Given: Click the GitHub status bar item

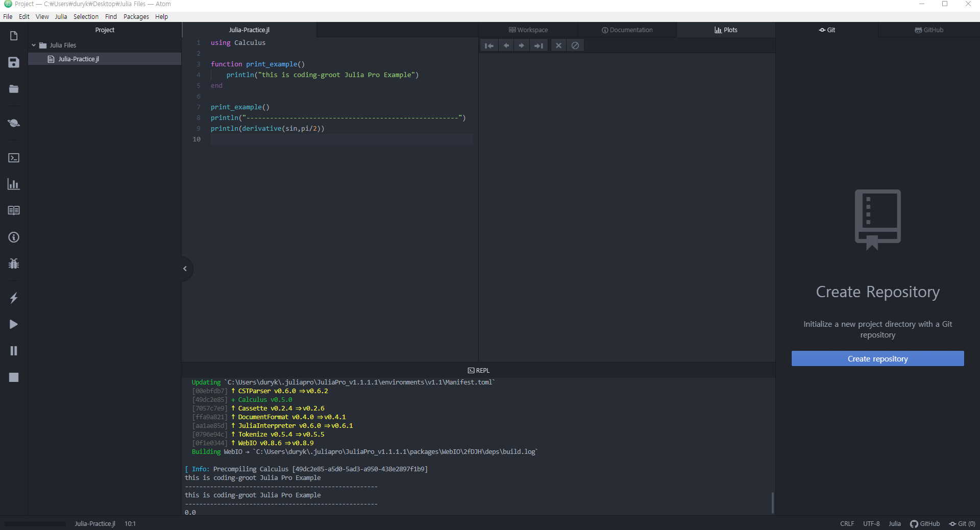Looking at the screenshot, I should pos(925,524).
